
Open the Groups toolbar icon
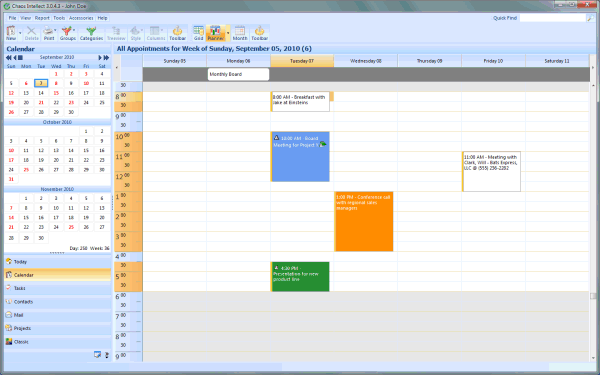coord(68,33)
